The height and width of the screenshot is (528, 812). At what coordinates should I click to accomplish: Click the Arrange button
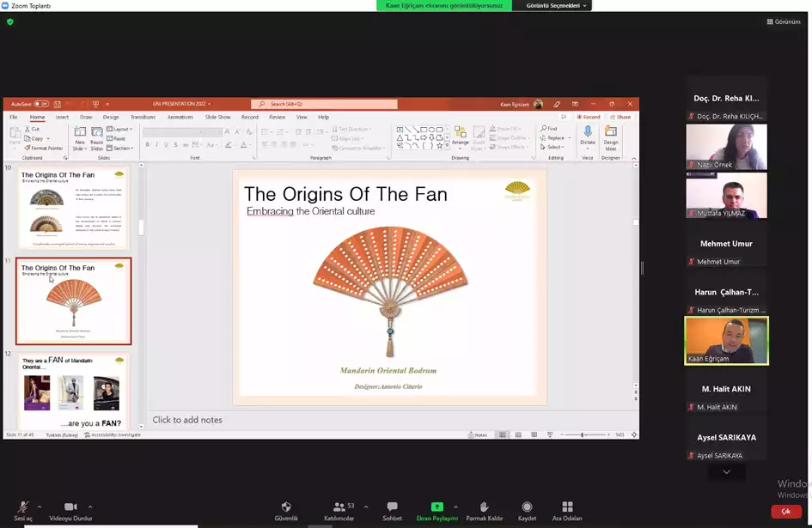click(x=460, y=137)
